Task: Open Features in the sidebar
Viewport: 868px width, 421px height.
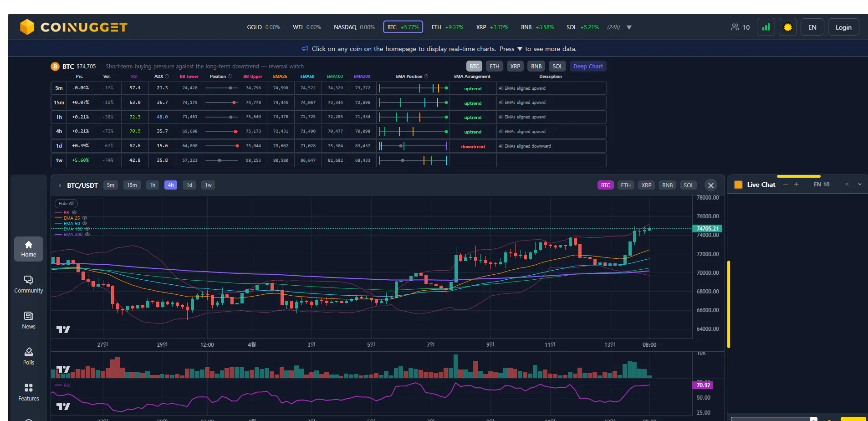Action: click(x=29, y=392)
